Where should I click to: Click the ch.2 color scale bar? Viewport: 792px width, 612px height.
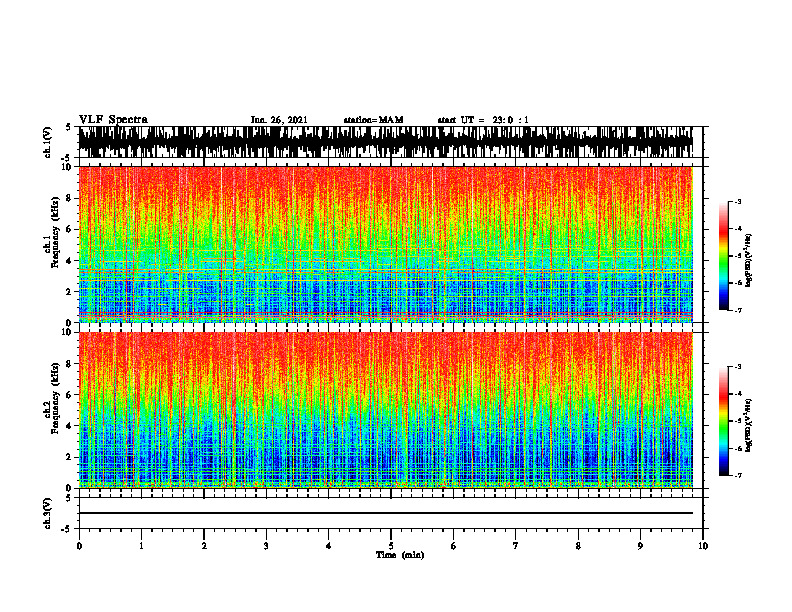click(723, 421)
